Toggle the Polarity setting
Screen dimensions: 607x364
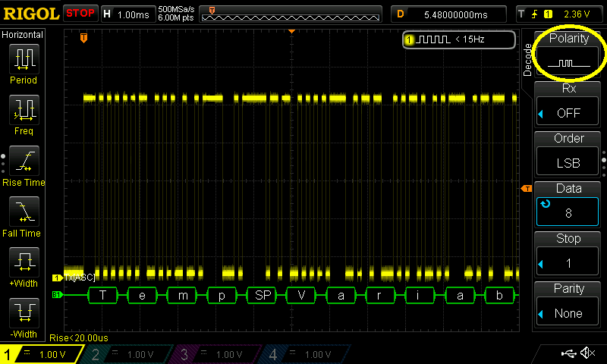(568, 53)
